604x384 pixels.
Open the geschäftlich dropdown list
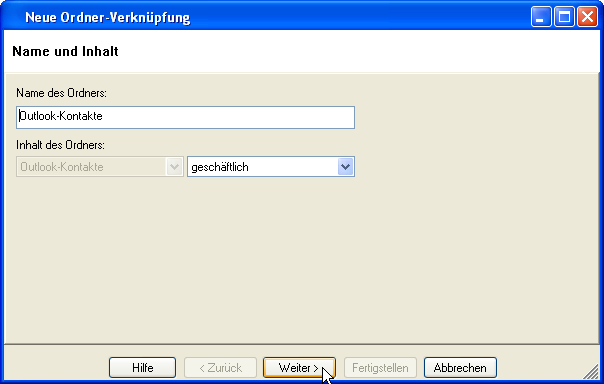(271, 167)
